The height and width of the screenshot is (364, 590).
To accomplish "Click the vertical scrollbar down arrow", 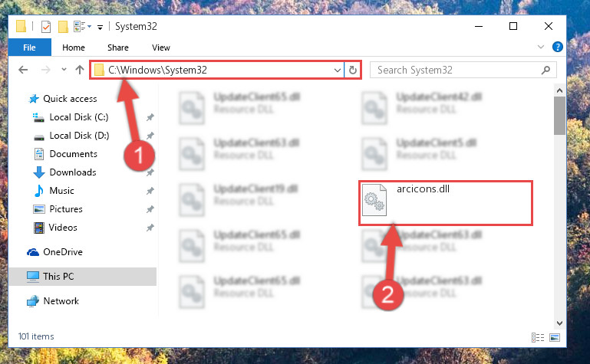I will click(559, 323).
